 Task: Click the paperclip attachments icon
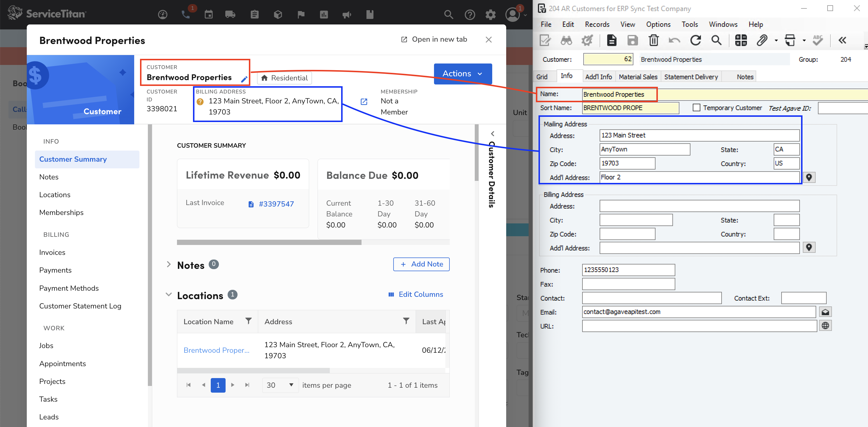pyautogui.click(x=762, y=40)
